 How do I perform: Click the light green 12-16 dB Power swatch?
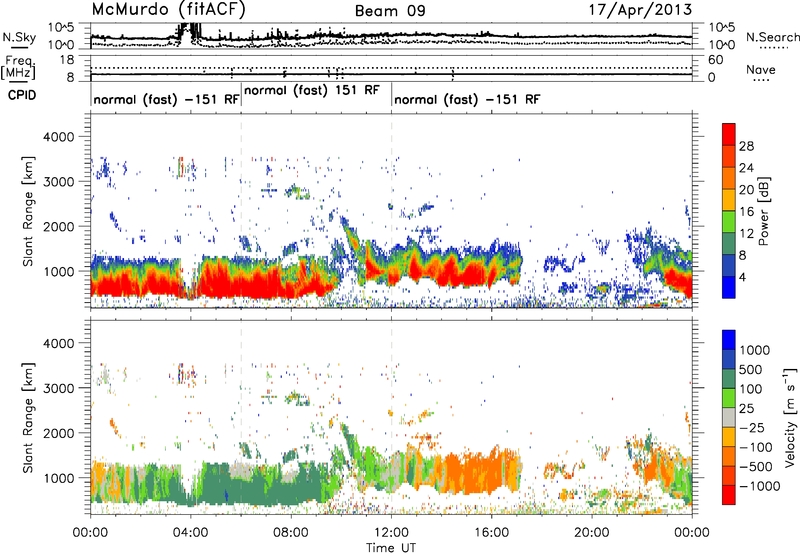point(729,222)
